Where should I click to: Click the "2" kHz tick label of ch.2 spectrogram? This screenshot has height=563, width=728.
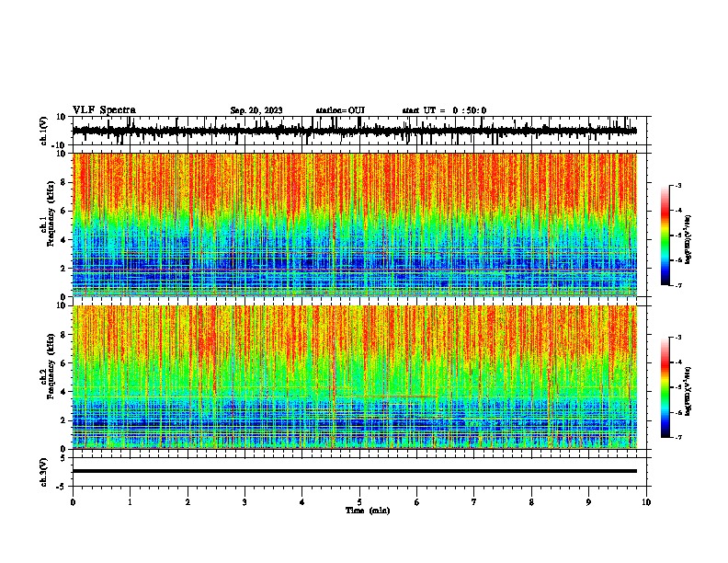point(63,420)
